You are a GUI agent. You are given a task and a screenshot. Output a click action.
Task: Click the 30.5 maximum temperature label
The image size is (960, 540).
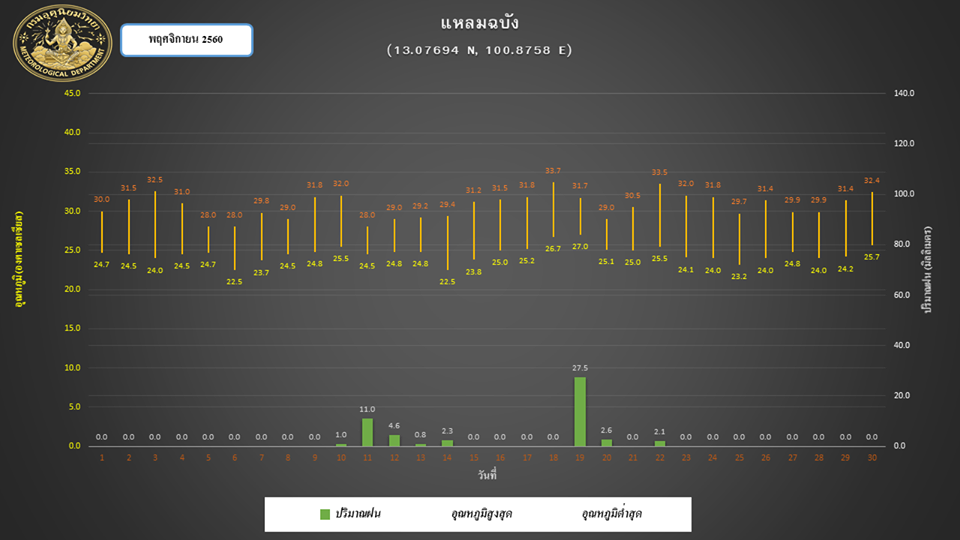coord(632,196)
